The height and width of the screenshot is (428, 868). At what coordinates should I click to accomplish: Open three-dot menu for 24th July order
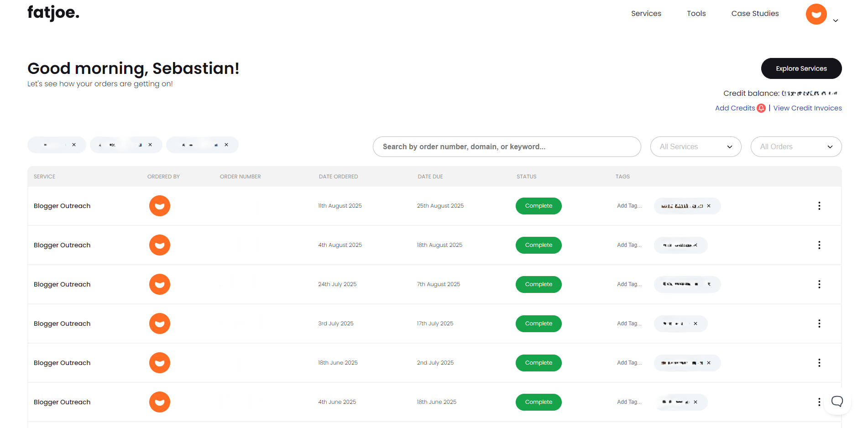tap(819, 284)
